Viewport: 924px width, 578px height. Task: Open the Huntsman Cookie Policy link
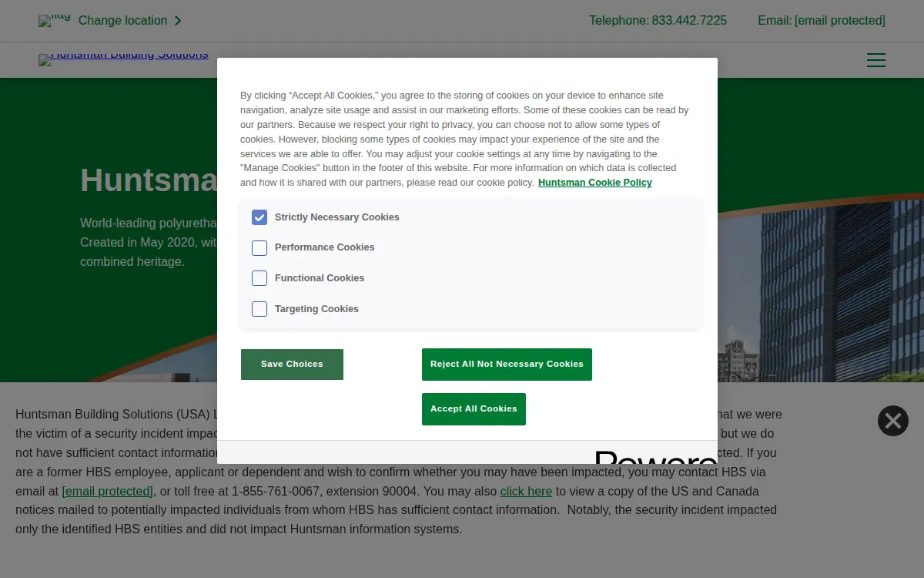pos(595,183)
